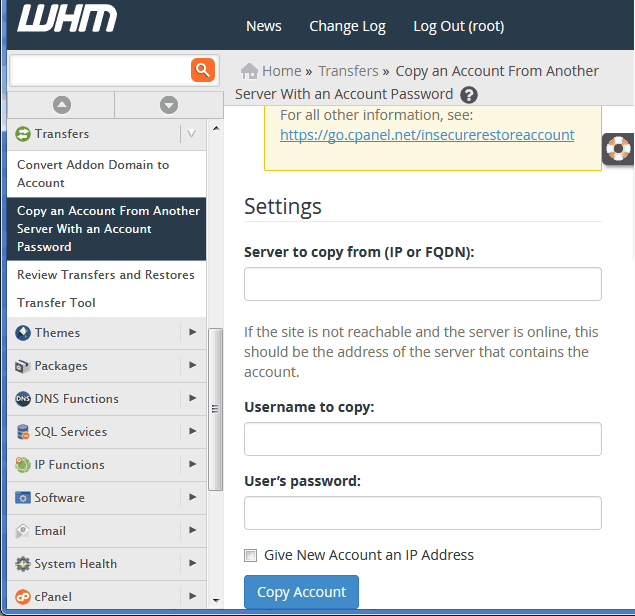Focus the Server to copy from field
635x616 pixels.
(x=423, y=284)
